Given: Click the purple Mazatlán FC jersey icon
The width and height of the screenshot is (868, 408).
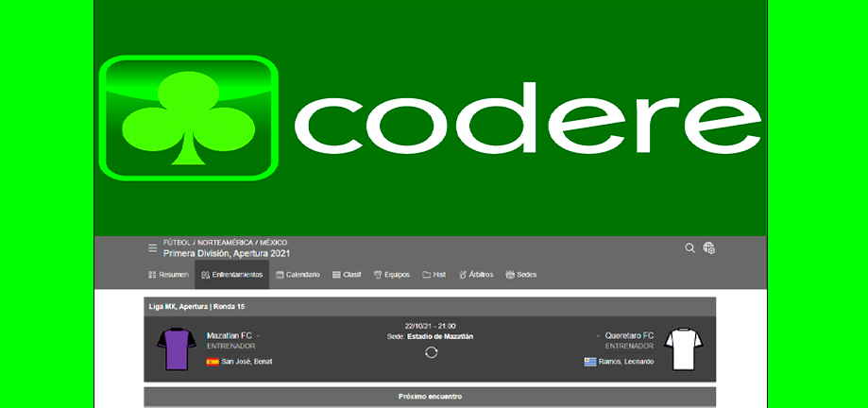Looking at the screenshot, I should tap(174, 349).
